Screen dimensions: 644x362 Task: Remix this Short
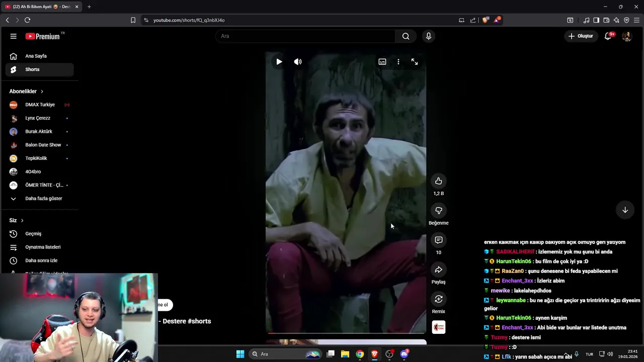click(x=439, y=299)
